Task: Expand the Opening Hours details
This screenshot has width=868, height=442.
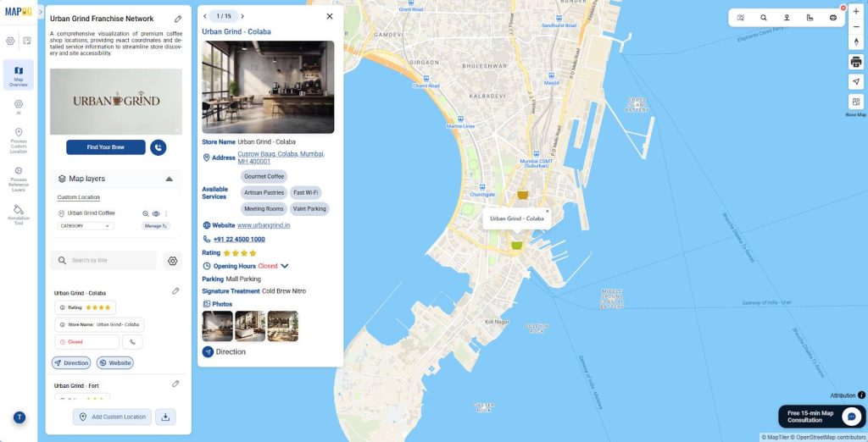Action: point(285,266)
